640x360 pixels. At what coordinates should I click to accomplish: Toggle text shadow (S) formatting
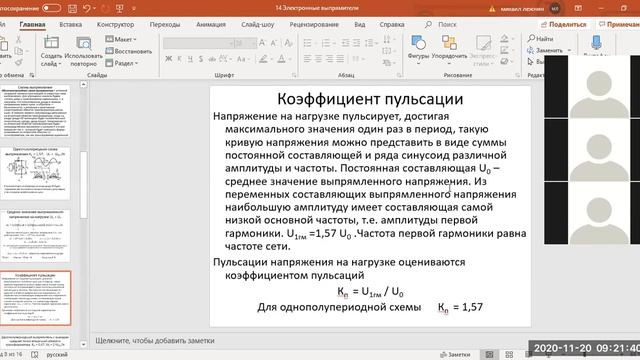coord(201,59)
